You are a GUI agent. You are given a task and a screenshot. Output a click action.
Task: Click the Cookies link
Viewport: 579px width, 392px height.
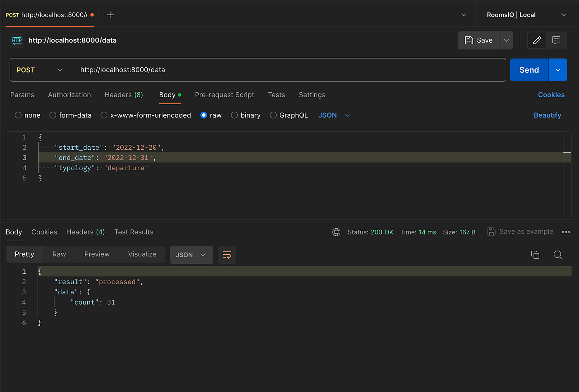[x=551, y=95]
